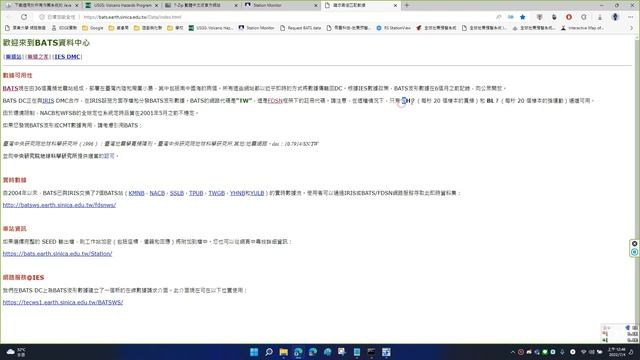Open the weather widget on the taskbar

(16, 352)
